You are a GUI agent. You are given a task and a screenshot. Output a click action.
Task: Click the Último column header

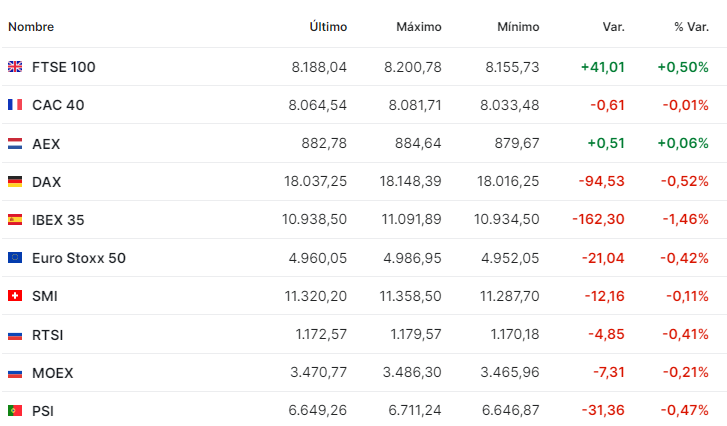tap(328, 27)
